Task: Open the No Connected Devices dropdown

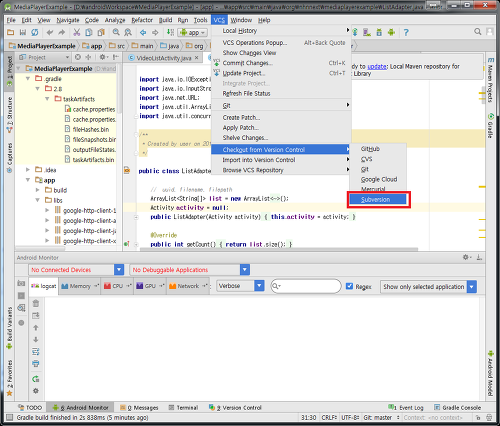Action: tap(119, 270)
